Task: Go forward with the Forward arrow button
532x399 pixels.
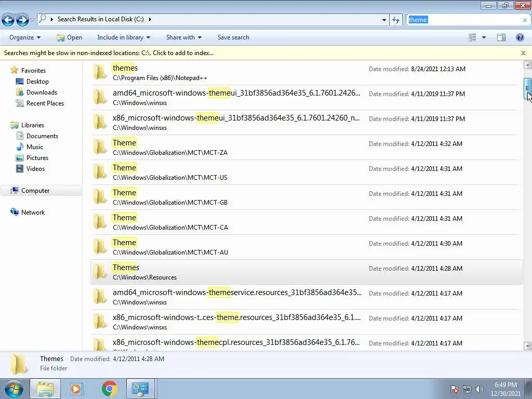Action: pos(22,20)
